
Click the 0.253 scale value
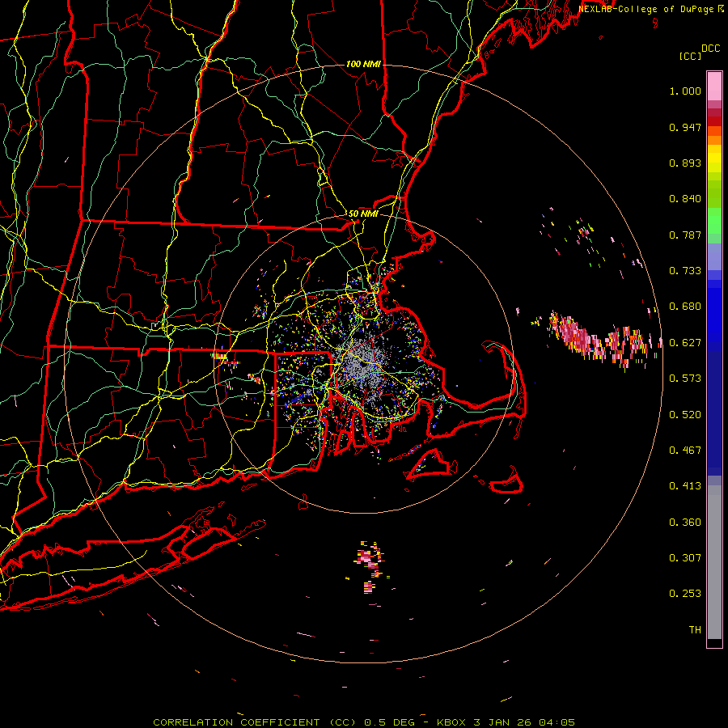[x=685, y=594]
